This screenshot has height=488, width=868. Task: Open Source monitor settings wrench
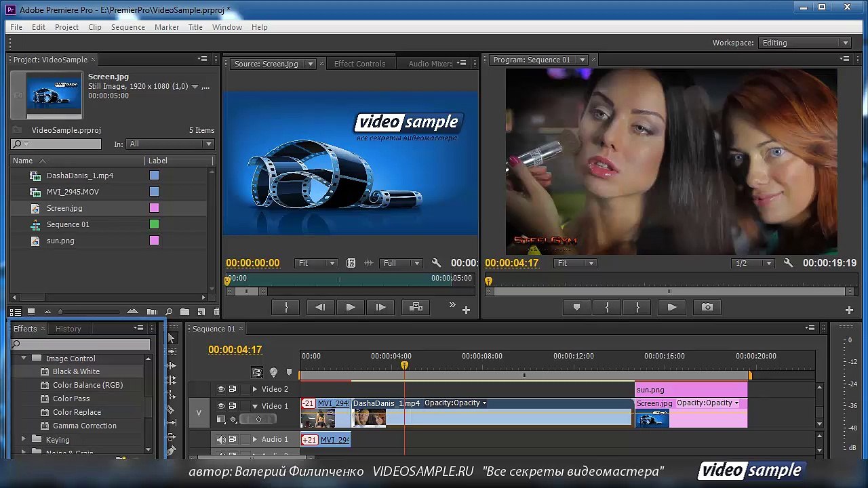436,263
